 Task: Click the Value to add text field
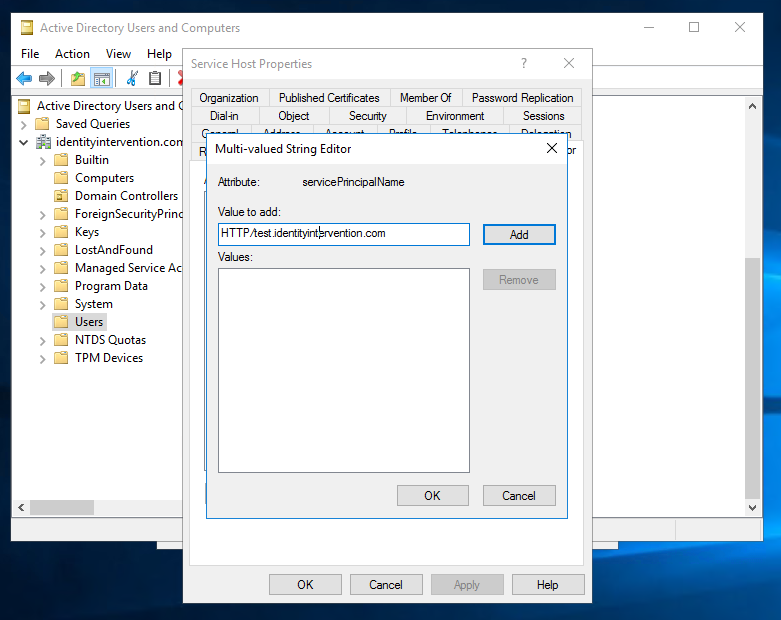coord(344,234)
